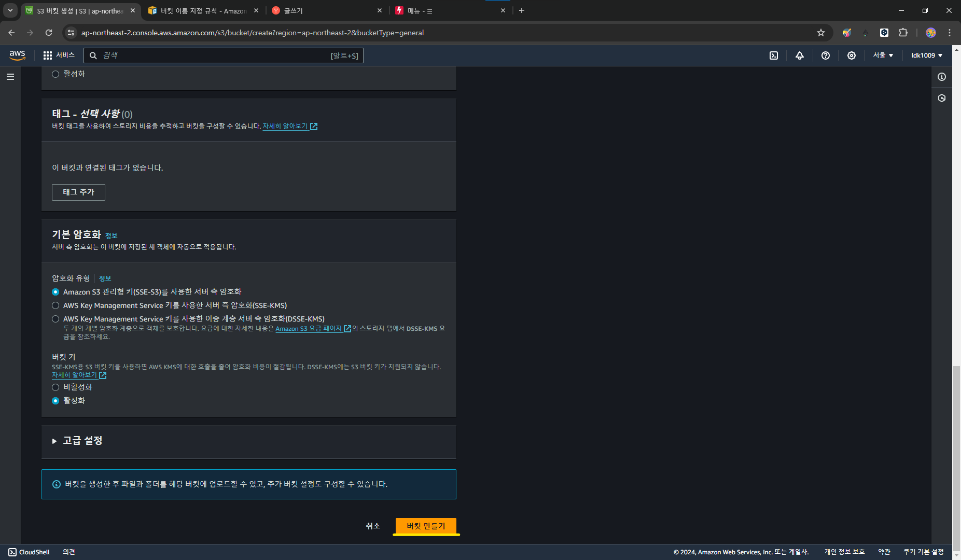The image size is (961, 560).
Task: Open the help question mark icon
Action: tap(826, 55)
